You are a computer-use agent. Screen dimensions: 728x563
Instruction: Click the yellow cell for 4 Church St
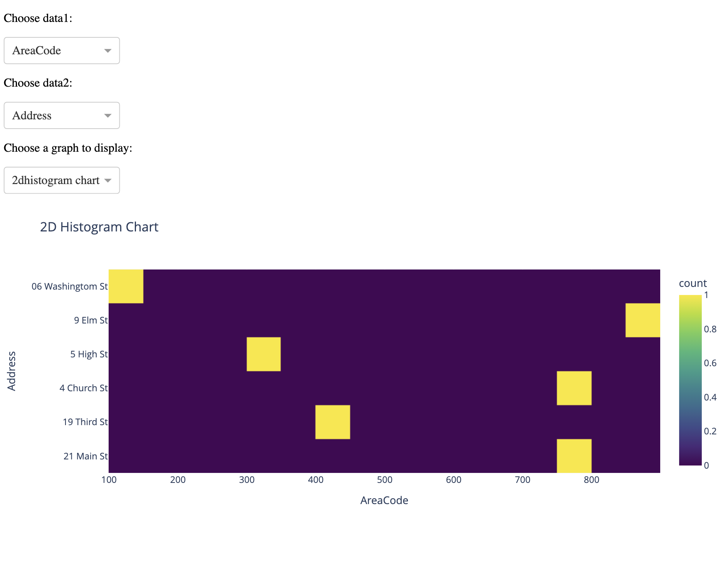click(x=574, y=388)
